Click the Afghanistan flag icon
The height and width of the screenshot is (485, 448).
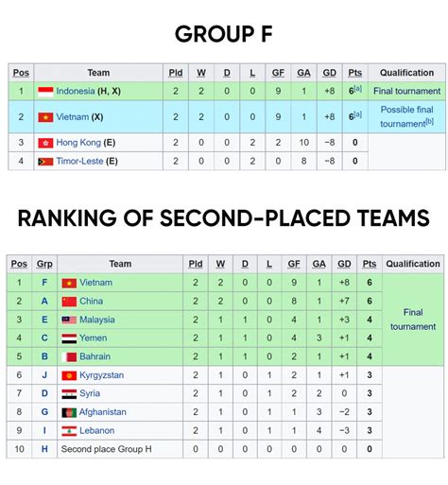[69, 412]
